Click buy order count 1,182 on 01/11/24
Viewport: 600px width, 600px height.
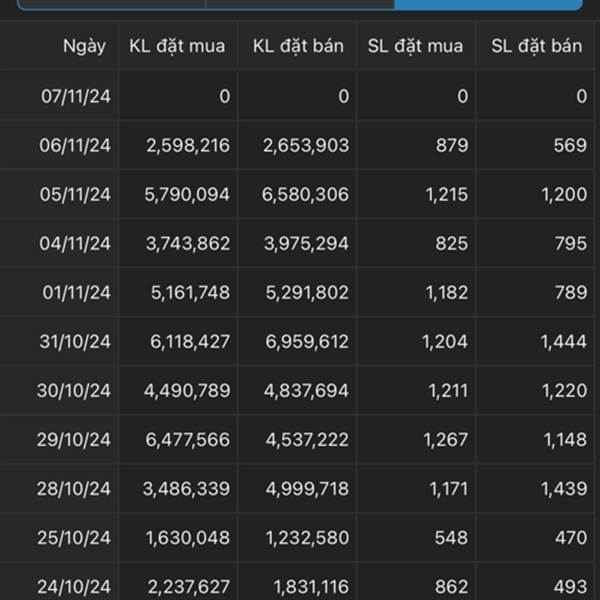coord(447,292)
